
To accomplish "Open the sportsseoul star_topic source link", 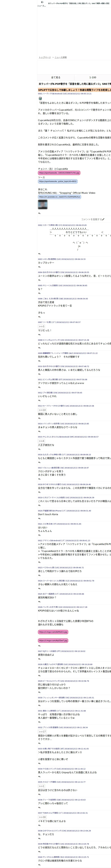I will click(58, 181).
